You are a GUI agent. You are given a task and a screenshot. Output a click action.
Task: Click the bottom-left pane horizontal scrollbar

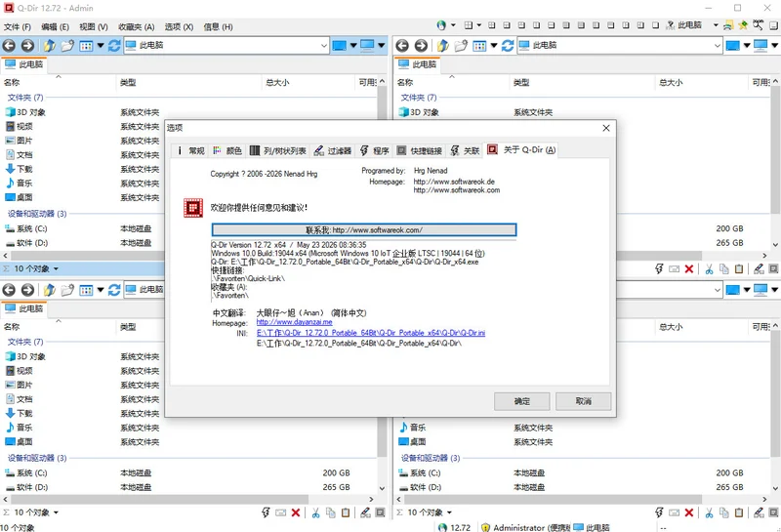point(159,499)
